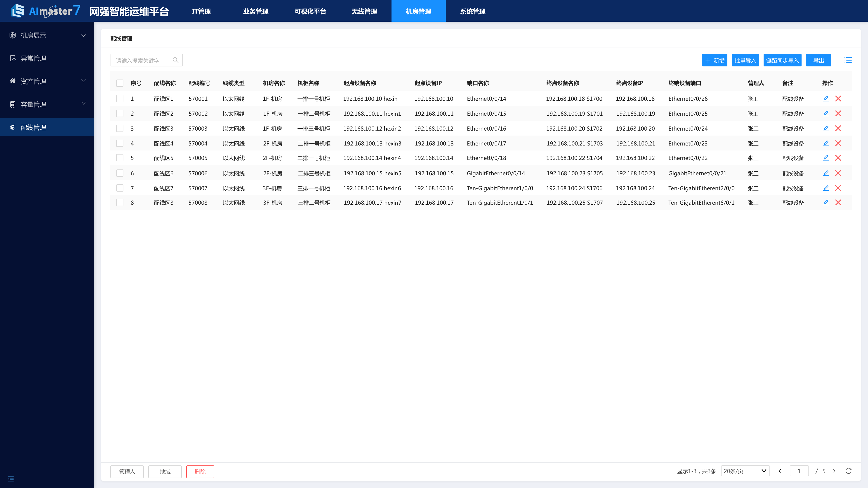Delete row 配线区7 with red X
Screen dimensions: 868x488
click(838, 188)
